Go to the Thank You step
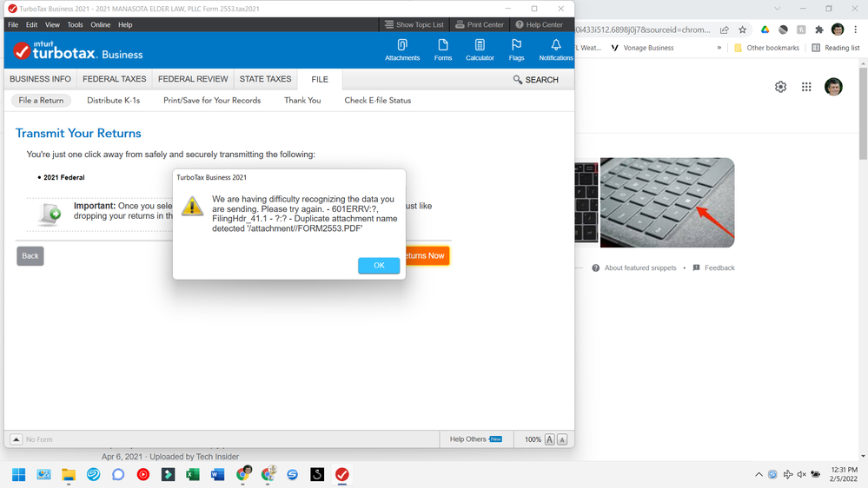Image resolution: width=868 pixels, height=488 pixels. pos(302,100)
